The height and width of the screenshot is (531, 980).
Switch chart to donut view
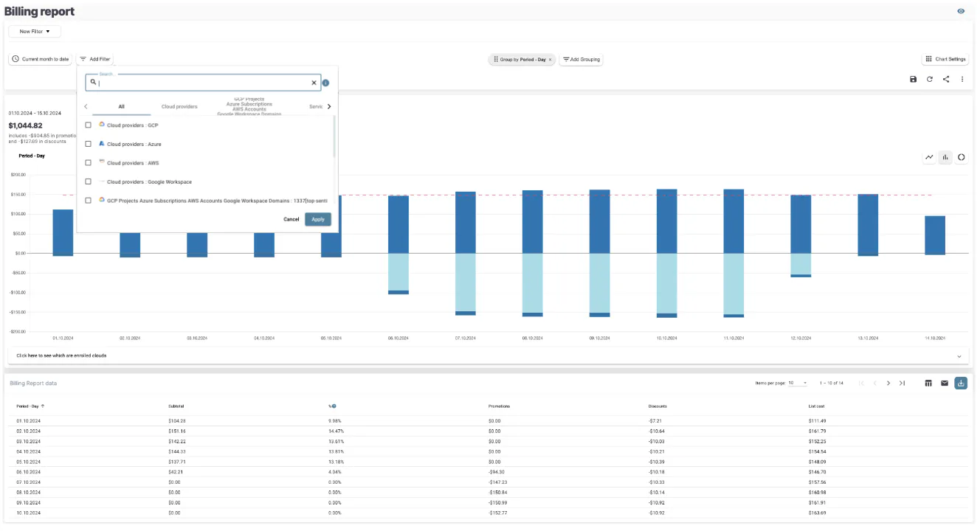pos(962,157)
